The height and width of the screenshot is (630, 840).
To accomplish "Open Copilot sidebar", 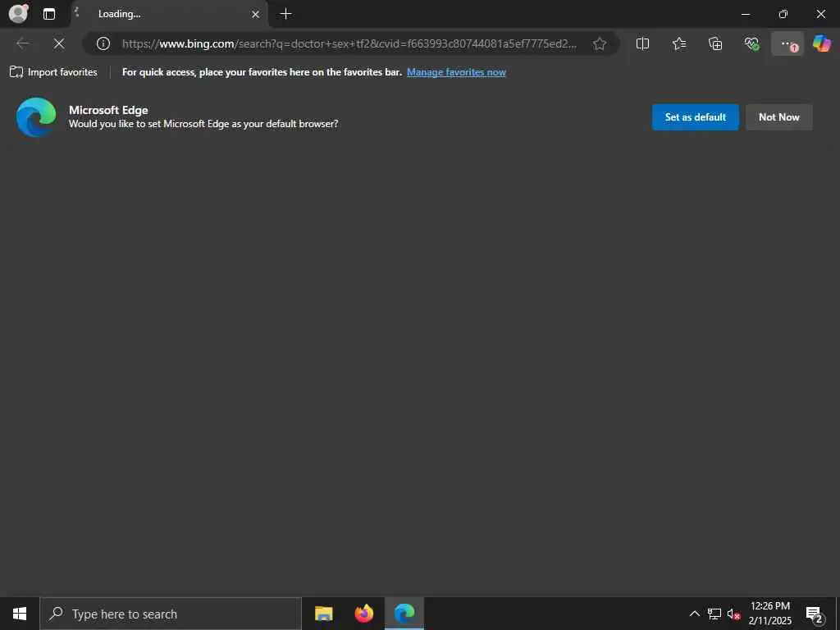I will (x=822, y=43).
